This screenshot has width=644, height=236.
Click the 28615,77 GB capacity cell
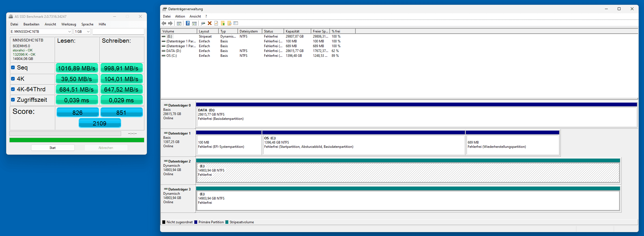pos(295,51)
